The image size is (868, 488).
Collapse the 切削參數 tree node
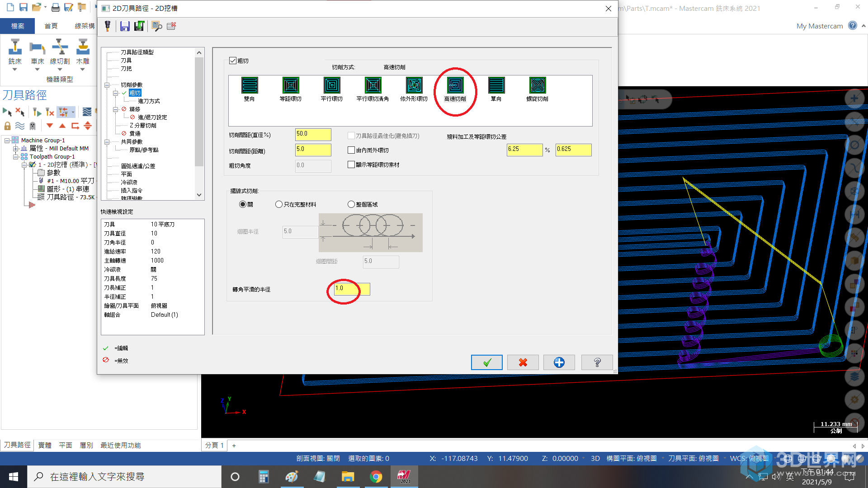tap(107, 85)
